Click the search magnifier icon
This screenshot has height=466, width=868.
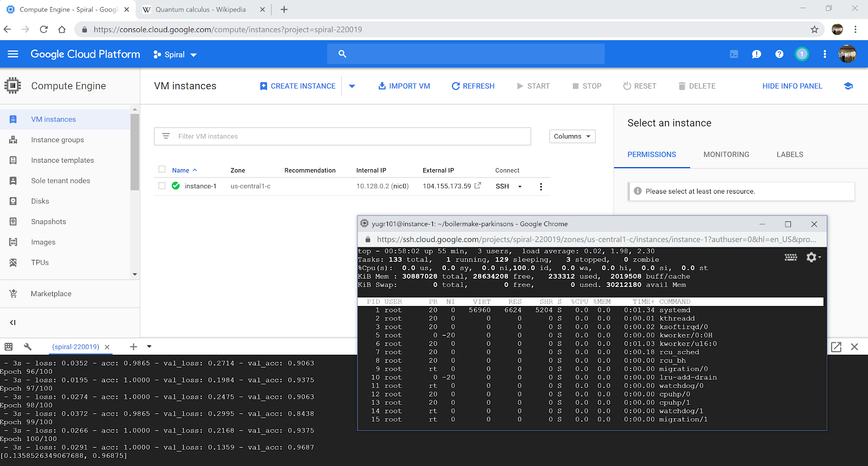(x=342, y=54)
